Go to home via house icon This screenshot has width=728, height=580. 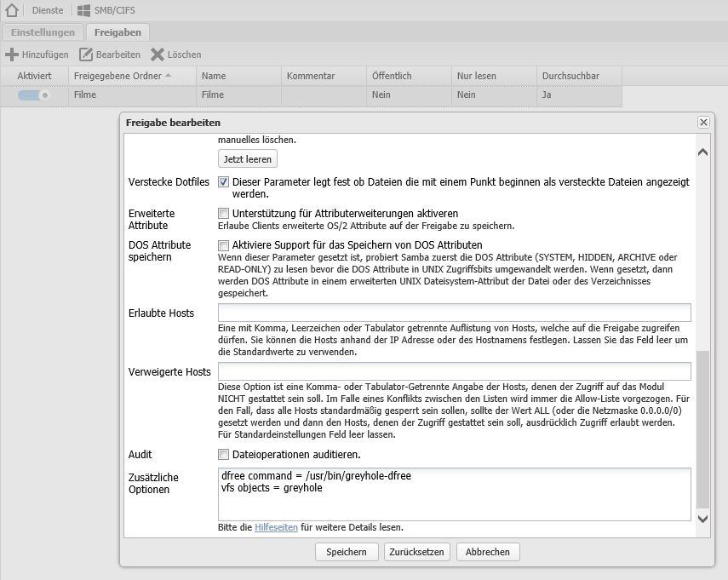tap(12, 10)
